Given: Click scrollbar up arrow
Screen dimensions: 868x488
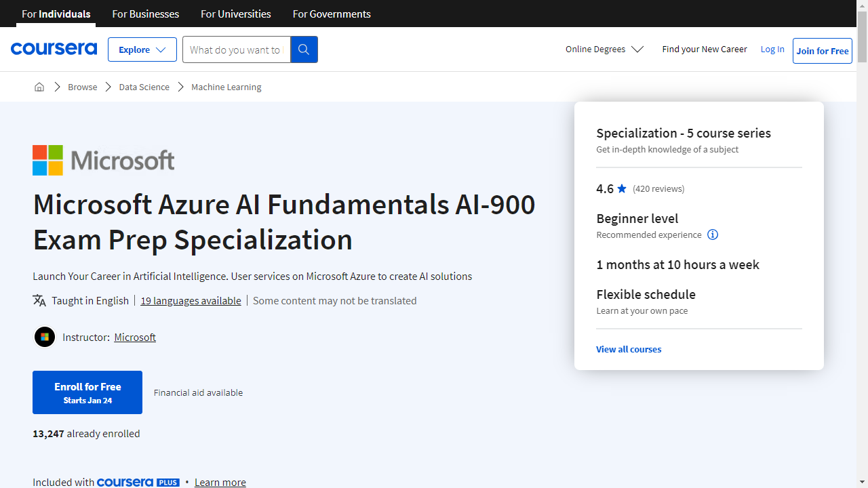Looking at the screenshot, I should click(x=862, y=5).
